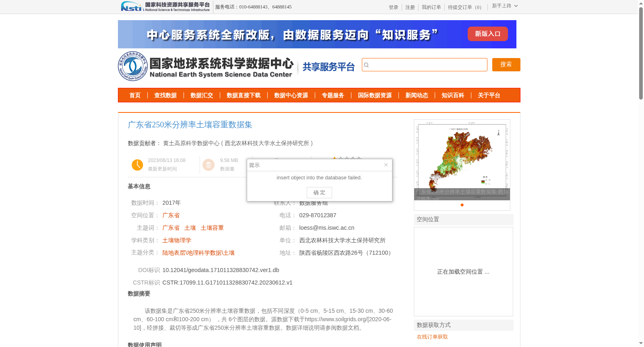
Task: Click the DOI value 10.12041/geodata.171011328830742.ver1.db
Action: point(221,270)
